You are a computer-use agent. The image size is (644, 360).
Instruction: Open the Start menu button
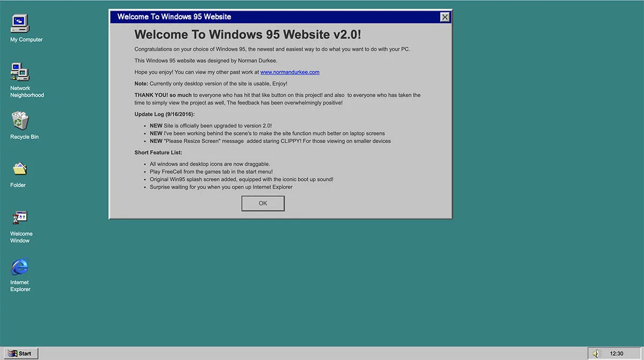pyautogui.click(x=20, y=353)
